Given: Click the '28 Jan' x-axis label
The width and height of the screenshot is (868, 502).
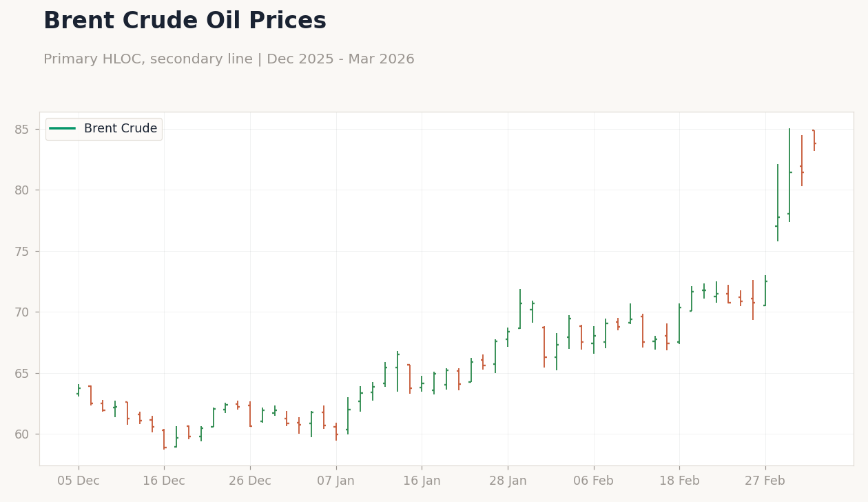Looking at the screenshot, I should 508,481.
